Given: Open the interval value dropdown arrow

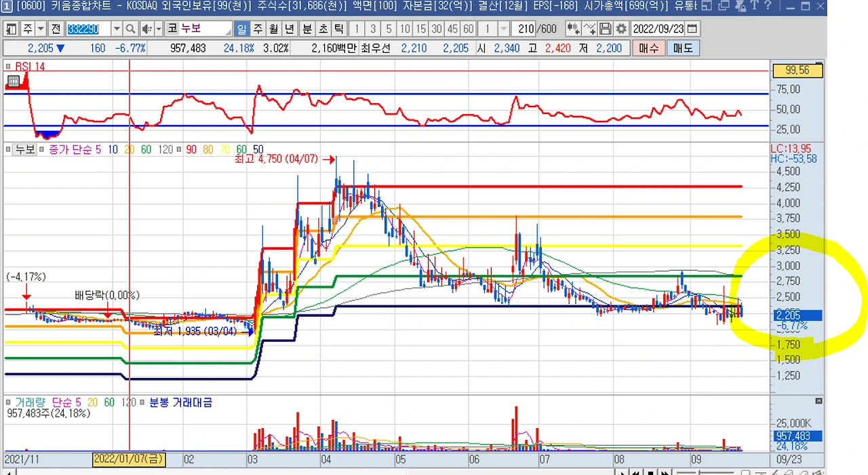Looking at the screenshot, I should (x=503, y=29).
